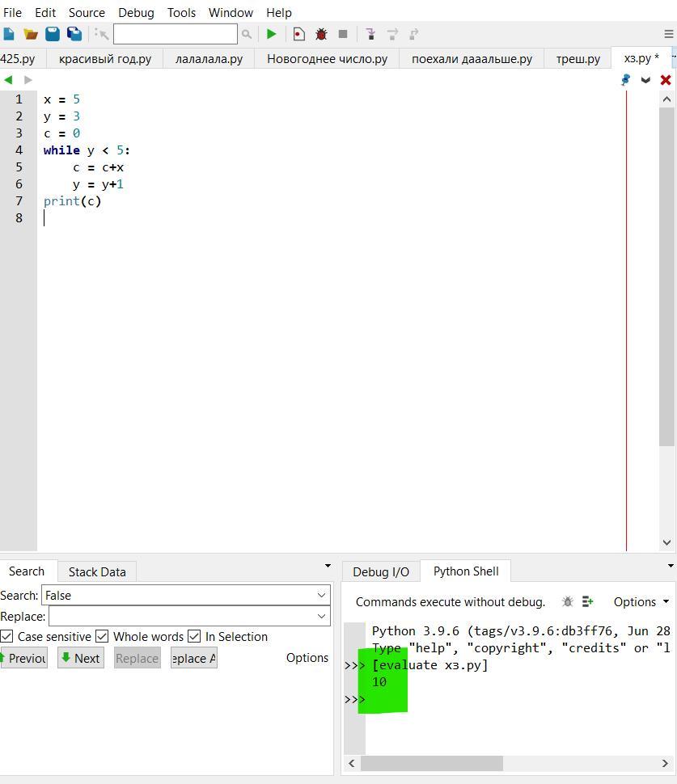Click the Save file icon
The width and height of the screenshot is (677, 784).
pyautogui.click(x=53, y=34)
